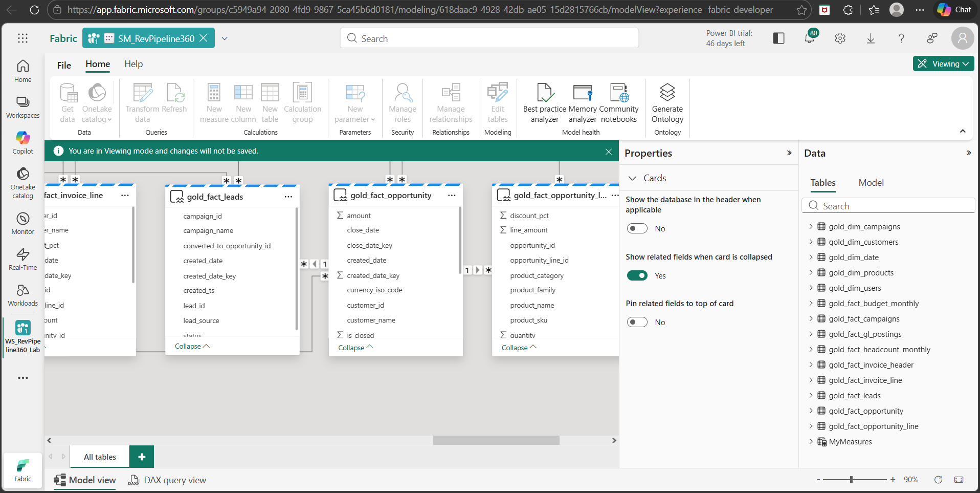The image size is (980, 493).
Task: Open Copilot from the left rail
Action: coord(23,142)
